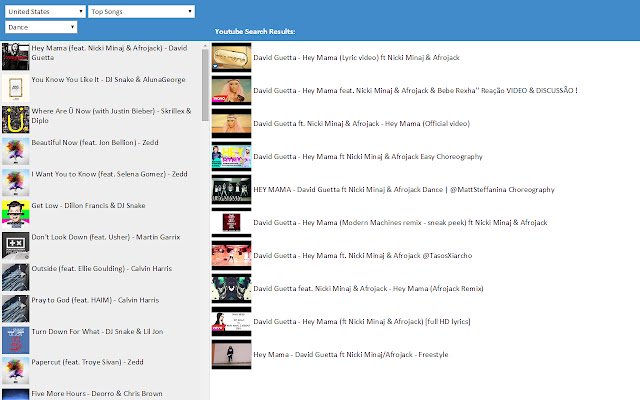Open the Top Songs chart dropdown
The image size is (640, 400).
pyautogui.click(x=141, y=11)
